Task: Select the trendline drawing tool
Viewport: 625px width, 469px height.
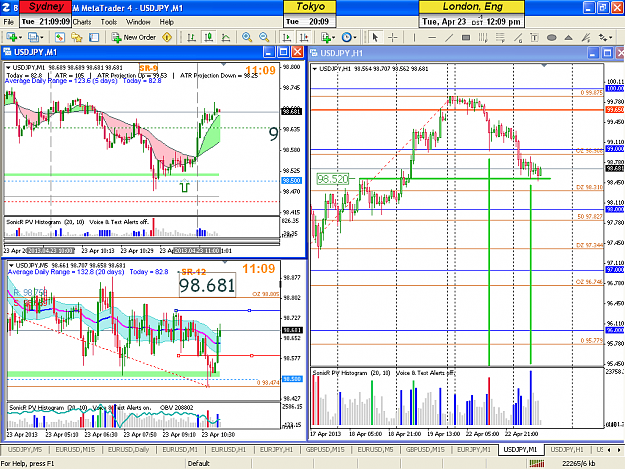Action: (449, 37)
